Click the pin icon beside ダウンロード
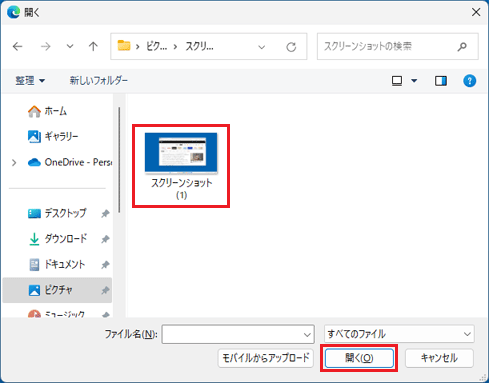 pyautogui.click(x=105, y=239)
